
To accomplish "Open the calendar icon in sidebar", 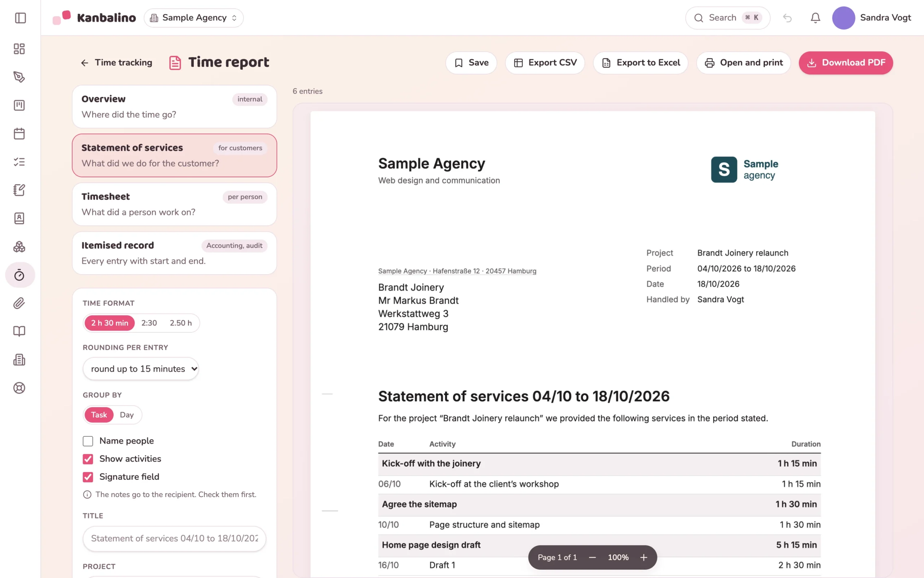I will [x=19, y=133].
